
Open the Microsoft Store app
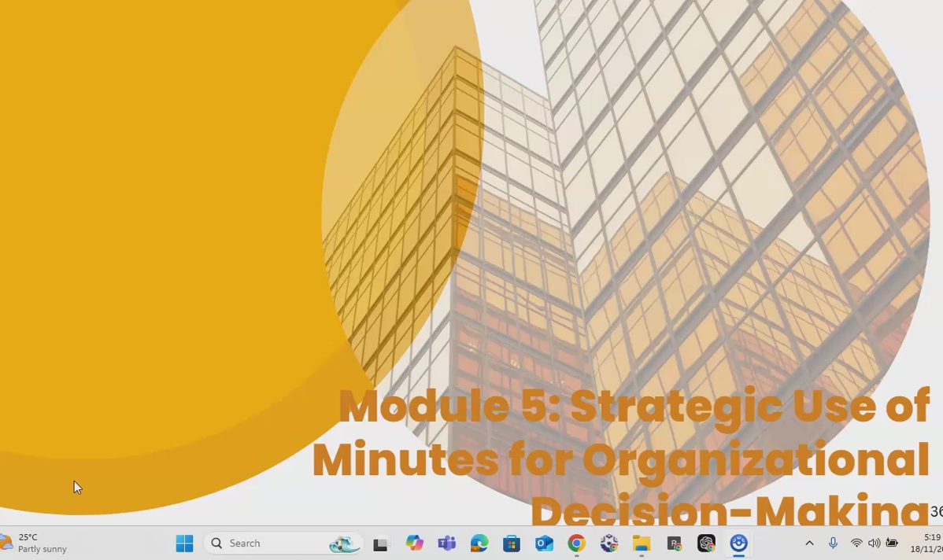(x=512, y=543)
